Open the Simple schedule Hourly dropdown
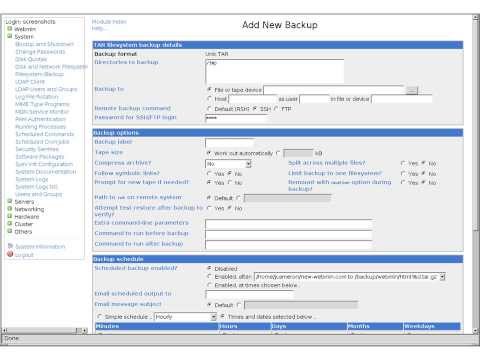480x360 pixels. [x=185, y=317]
